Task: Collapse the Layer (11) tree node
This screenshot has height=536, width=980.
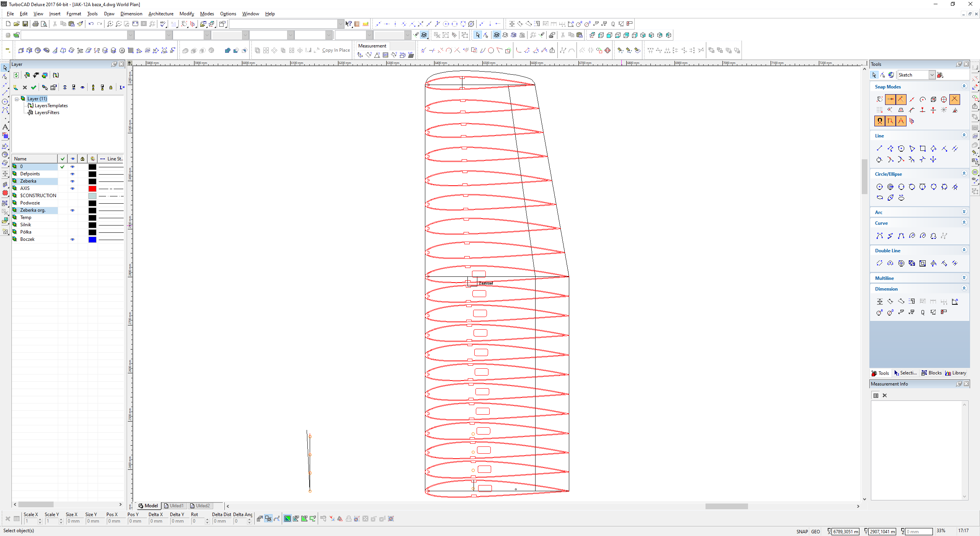Action: coord(17,99)
